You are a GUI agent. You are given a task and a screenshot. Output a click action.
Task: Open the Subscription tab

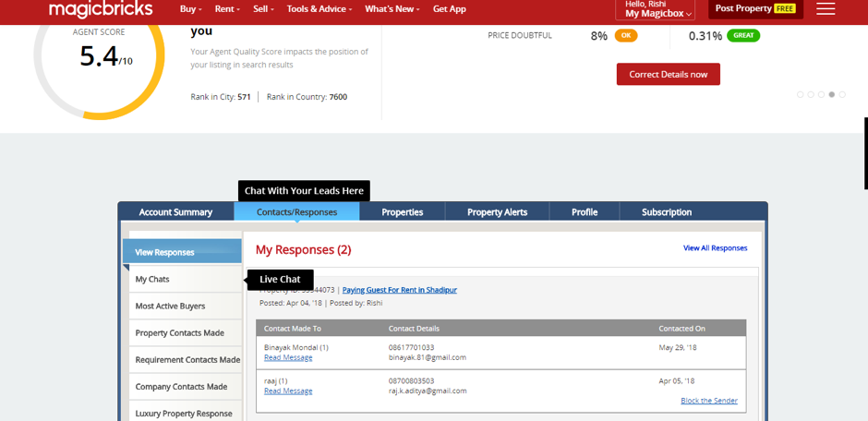[667, 212]
